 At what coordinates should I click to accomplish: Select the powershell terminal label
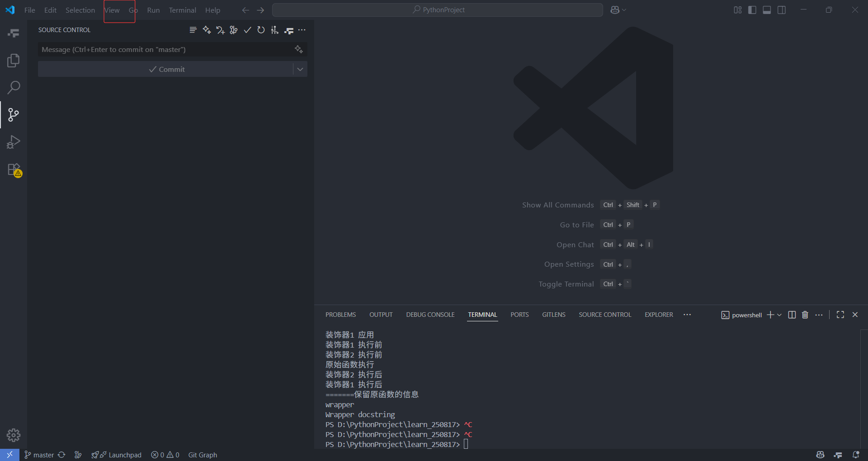click(741, 315)
